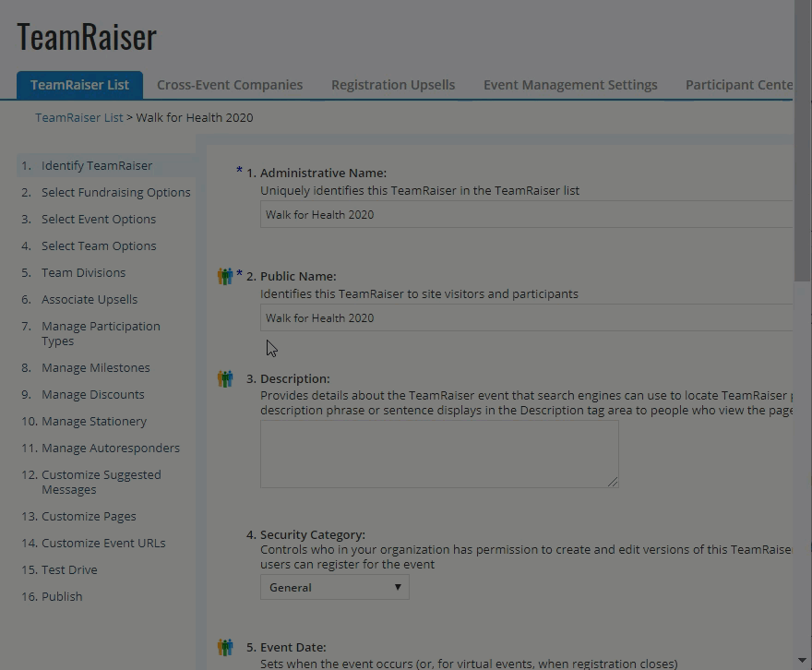Image resolution: width=812 pixels, height=670 pixels.
Task: Open the Select Event Options step
Action: [x=99, y=219]
